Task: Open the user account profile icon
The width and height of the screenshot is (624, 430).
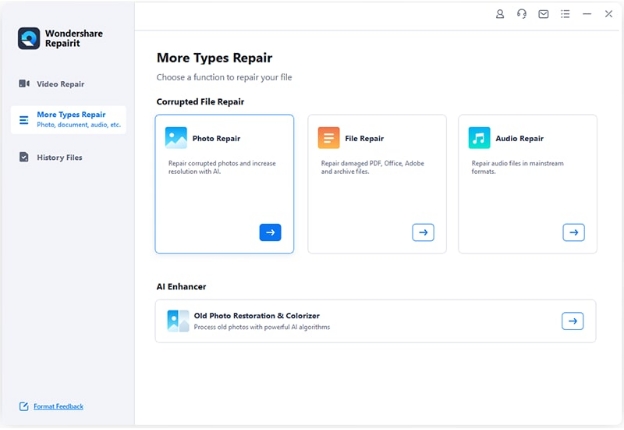Action: pos(500,14)
